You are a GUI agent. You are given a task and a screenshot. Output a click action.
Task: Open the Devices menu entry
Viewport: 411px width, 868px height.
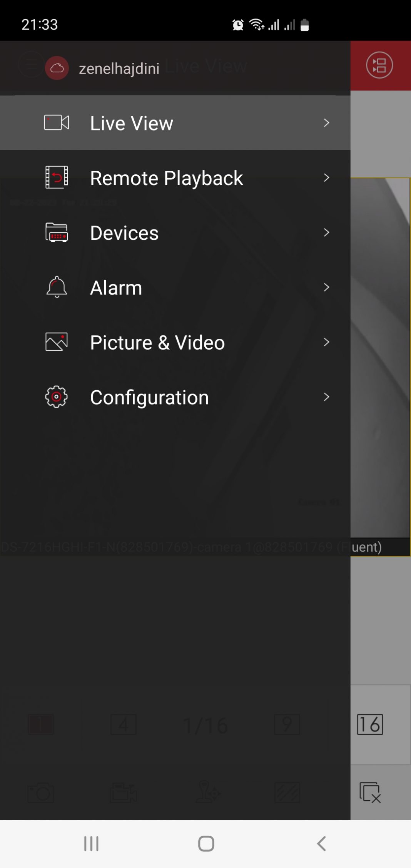175,232
